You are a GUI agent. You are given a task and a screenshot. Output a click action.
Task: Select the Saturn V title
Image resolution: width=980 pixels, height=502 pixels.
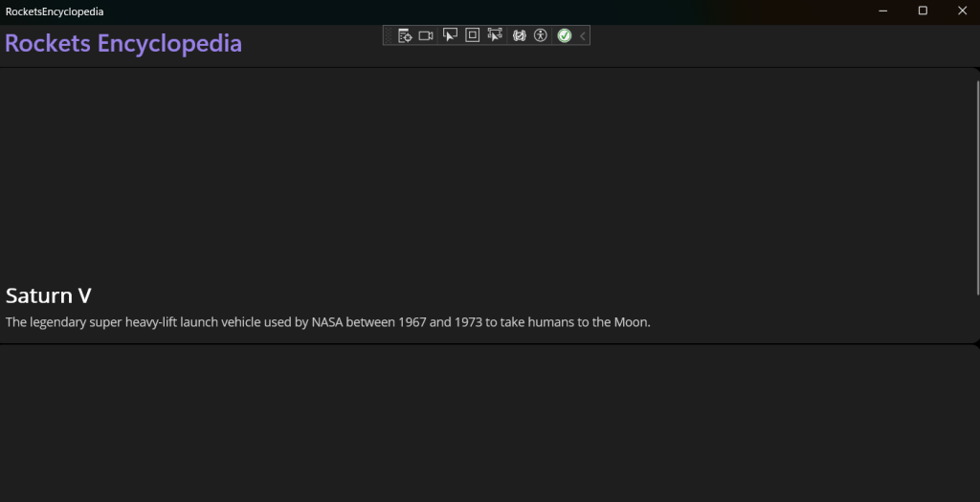point(48,295)
